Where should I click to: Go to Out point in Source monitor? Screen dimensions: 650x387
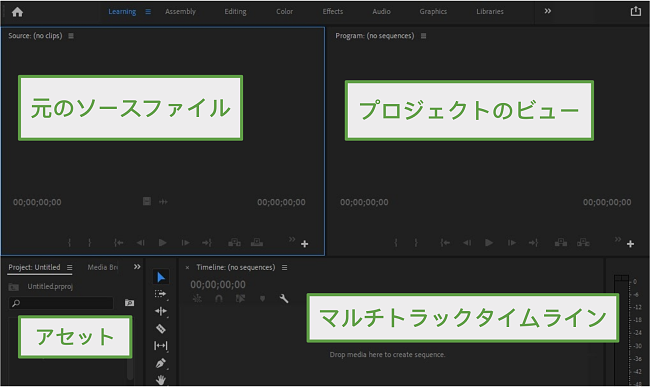[x=207, y=243]
